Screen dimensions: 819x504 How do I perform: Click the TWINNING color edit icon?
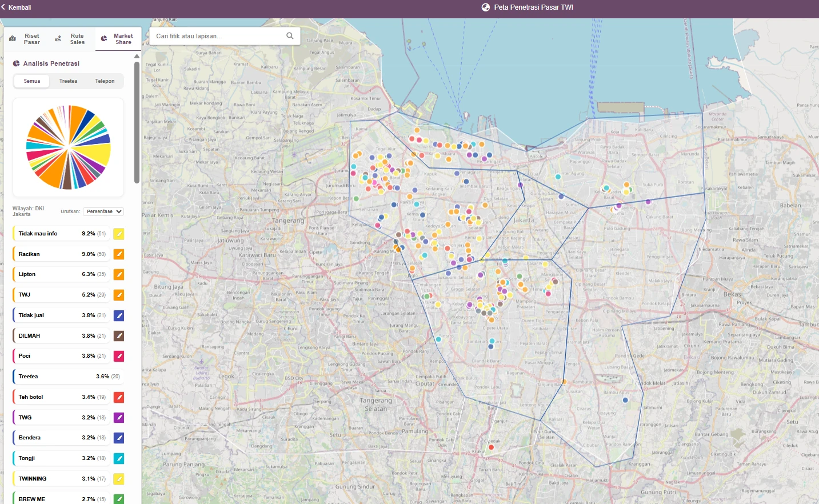click(x=119, y=479)
